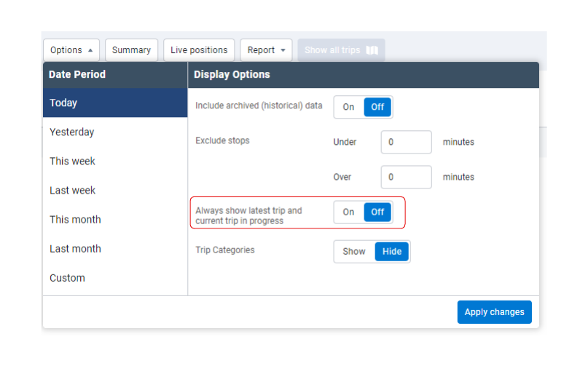Open the Report dropdown menu

coord(266,50)
